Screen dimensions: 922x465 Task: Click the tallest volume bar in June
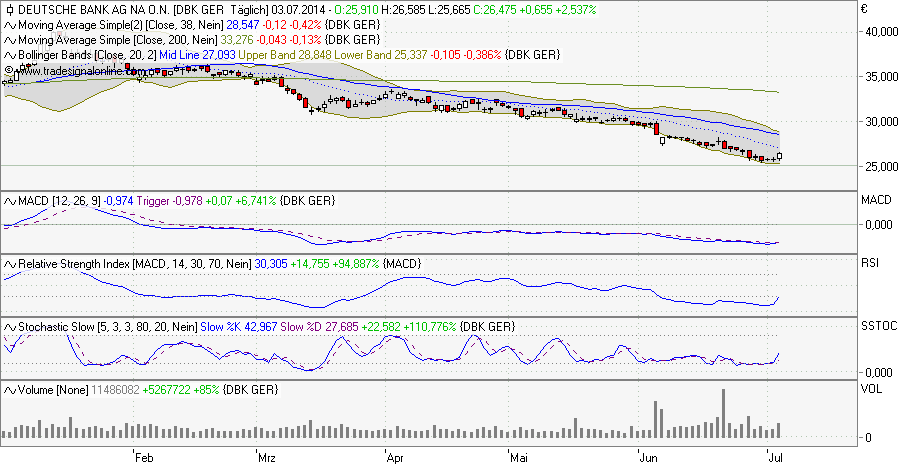coord(723,413)
